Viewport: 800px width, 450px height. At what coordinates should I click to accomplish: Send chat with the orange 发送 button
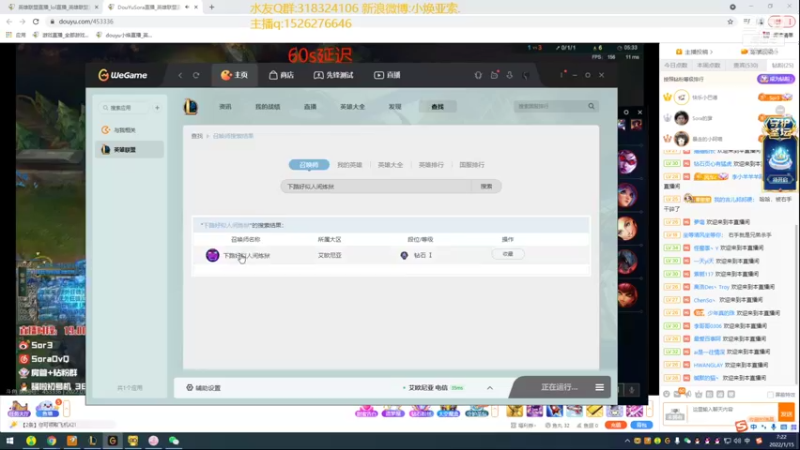click(786, 413)
